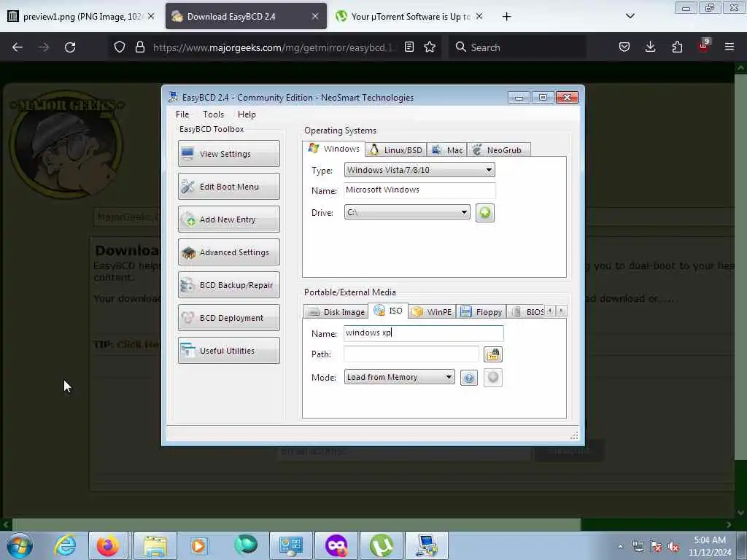Select the Disk Image media tab
The height and width of the screenshot is (560, 747).
[x=336, y=312]
